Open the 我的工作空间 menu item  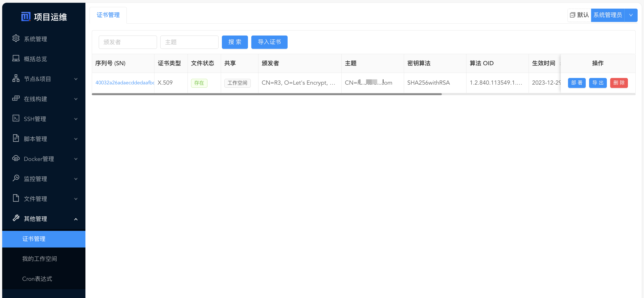click(39, 258)
